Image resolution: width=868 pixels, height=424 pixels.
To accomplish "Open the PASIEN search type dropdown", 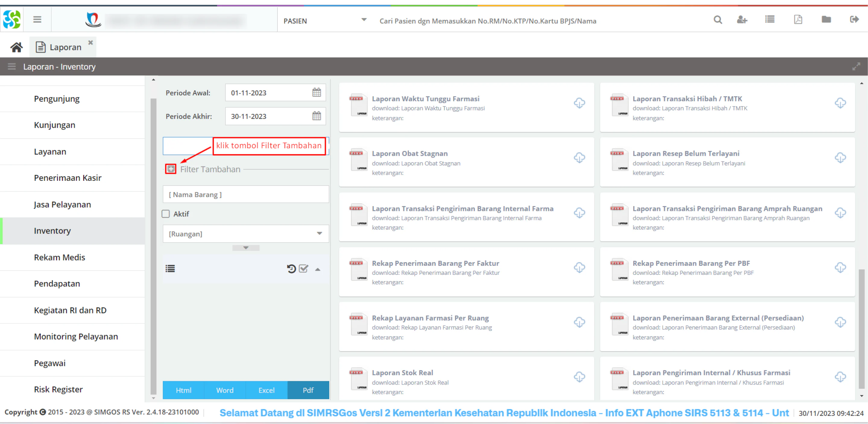I will [325, 20].
